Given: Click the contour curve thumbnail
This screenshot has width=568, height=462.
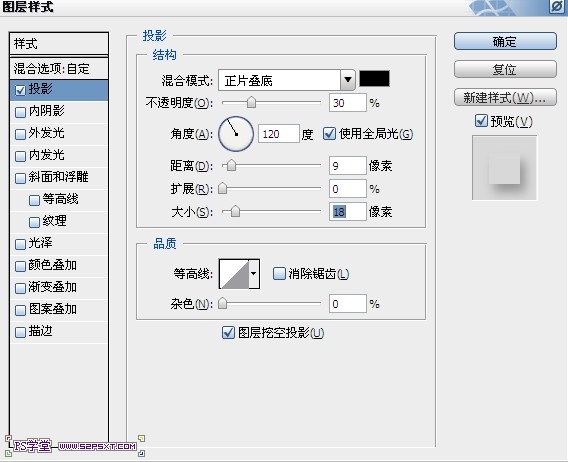Looking at the screenshot, I should tap(234, 274).
